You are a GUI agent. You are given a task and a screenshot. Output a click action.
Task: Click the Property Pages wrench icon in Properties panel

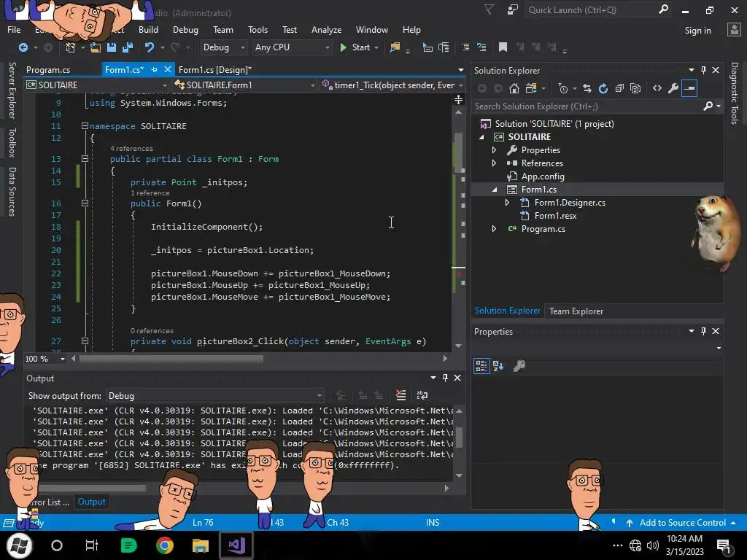coord(519,366)
